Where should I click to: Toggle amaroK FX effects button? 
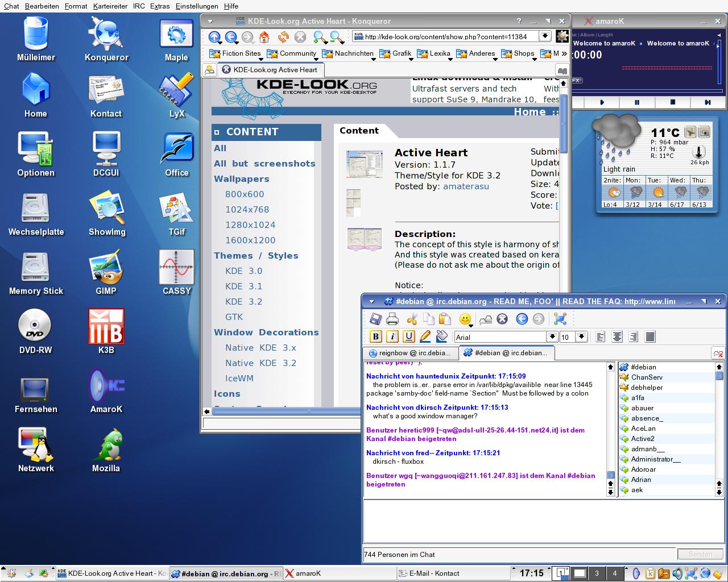pyautogui.click(x=576, y=81)
